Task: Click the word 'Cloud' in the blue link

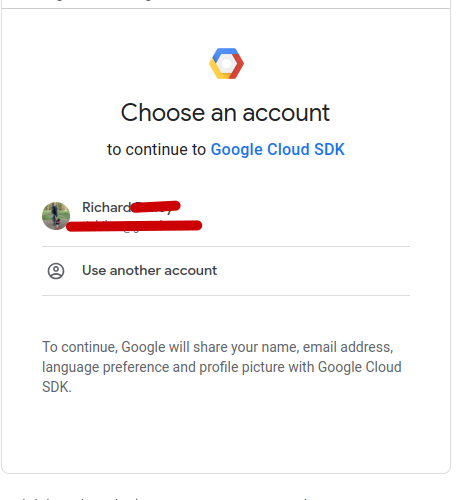Action: pos(288,149)
